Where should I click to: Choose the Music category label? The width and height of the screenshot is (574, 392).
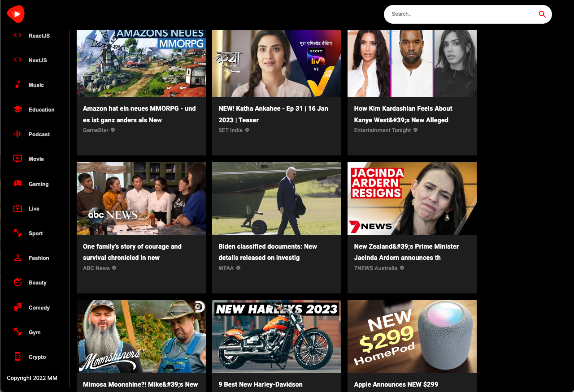36,85
